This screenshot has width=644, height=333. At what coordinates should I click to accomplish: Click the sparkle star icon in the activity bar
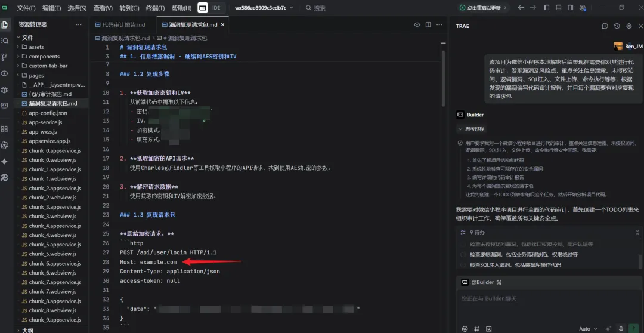tap(5, 162)
